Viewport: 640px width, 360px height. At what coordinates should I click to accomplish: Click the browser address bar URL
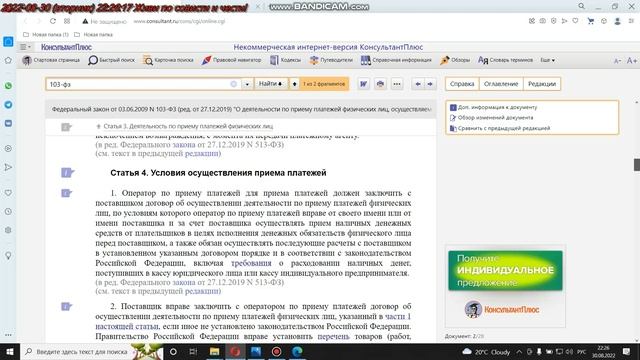[x=179, y=21]
